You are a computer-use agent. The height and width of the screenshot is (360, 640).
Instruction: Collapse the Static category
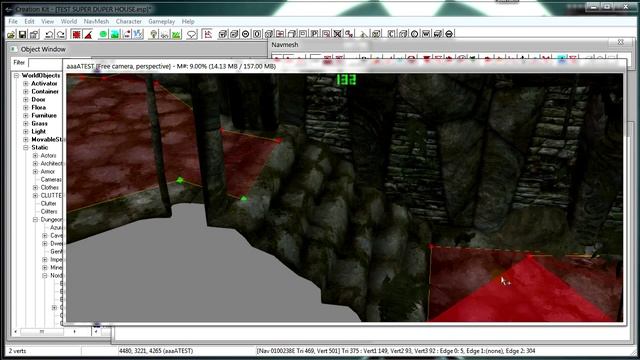(26, 148)
